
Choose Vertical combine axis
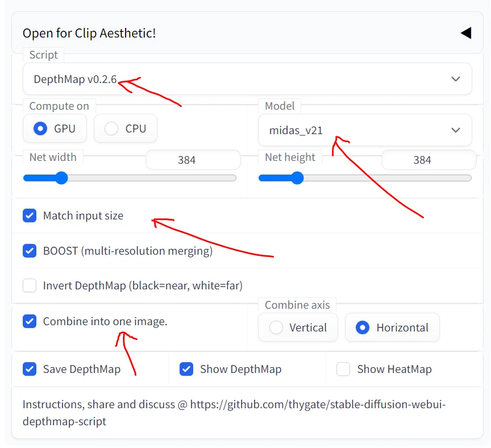[298, 327]
